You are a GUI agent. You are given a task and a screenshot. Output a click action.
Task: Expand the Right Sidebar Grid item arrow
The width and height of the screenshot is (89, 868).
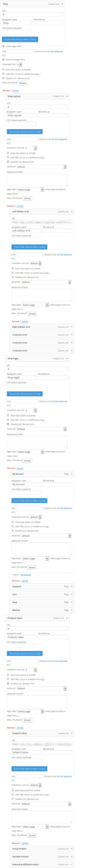(x=72, y=327)
